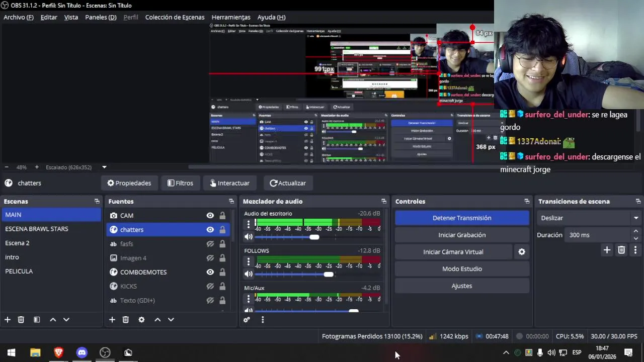Open scene filters icon in Escenas panel
The image size is (644, 362).
(37, 320)
